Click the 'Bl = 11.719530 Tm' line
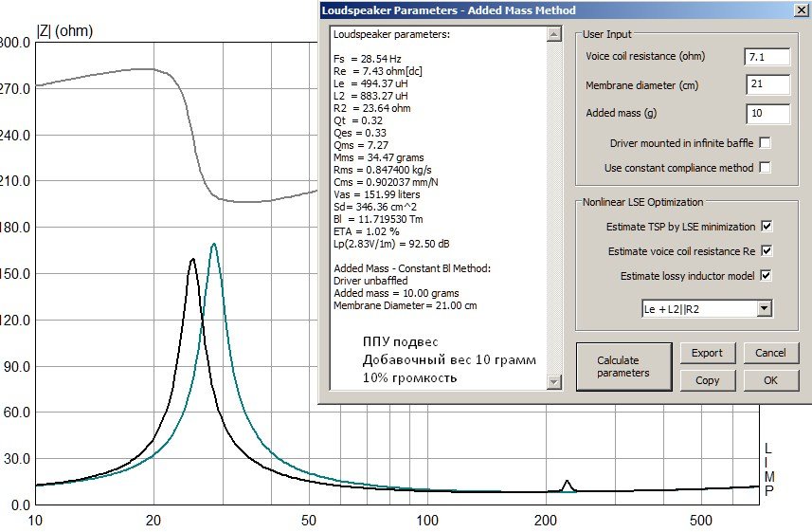Image resolution: width=812 pixels, height=532 pixels. (378, 219)
